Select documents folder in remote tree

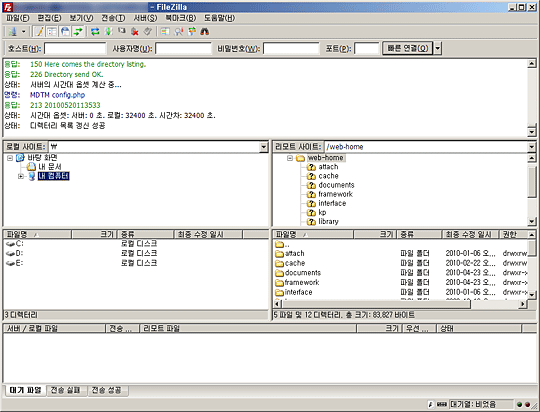[336, 185]
